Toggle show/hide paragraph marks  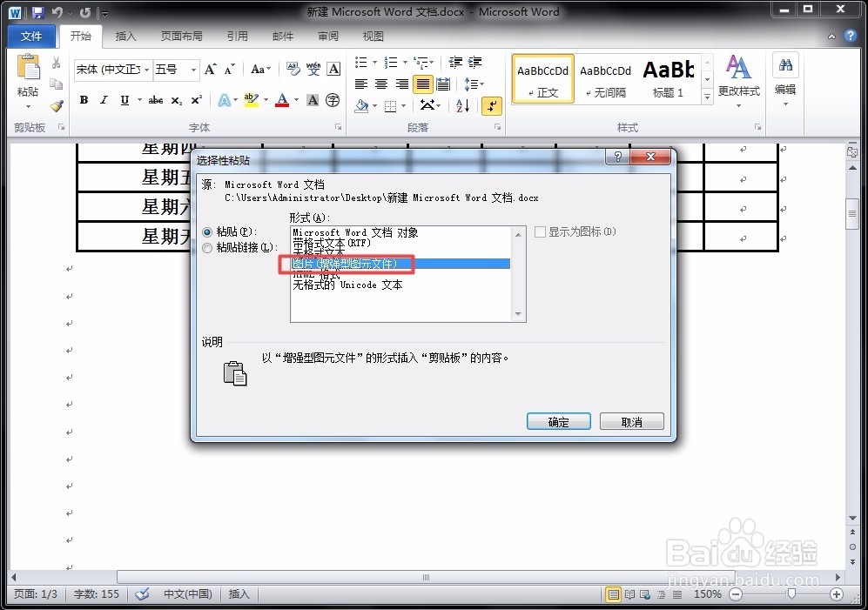pyautogui.click(x=491, y=105)
